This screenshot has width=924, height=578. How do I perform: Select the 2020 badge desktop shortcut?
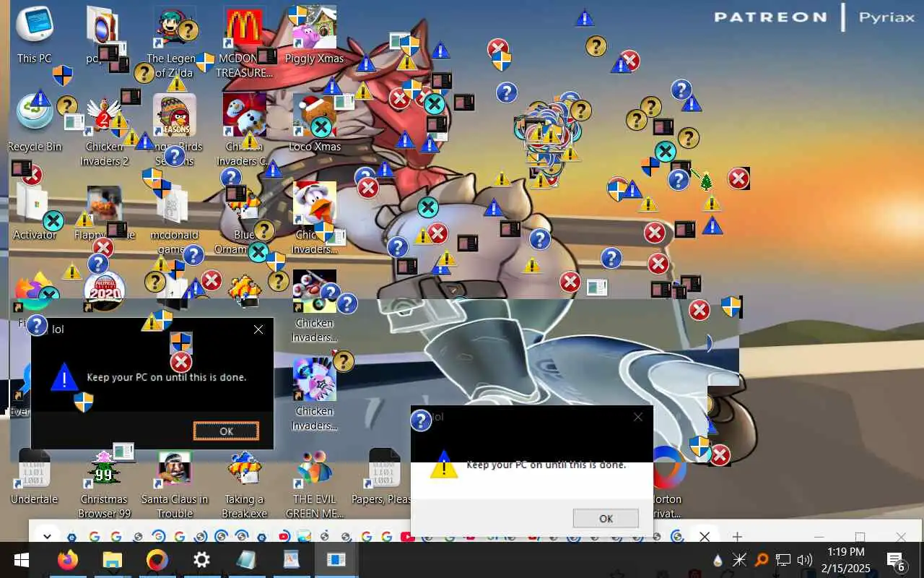coord(104,291)
